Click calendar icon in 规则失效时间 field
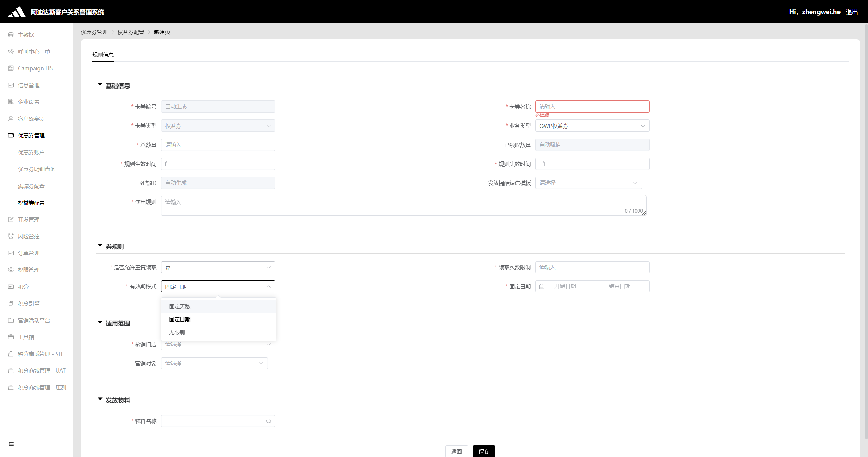The image size is (868, 457). pos(542,164)
